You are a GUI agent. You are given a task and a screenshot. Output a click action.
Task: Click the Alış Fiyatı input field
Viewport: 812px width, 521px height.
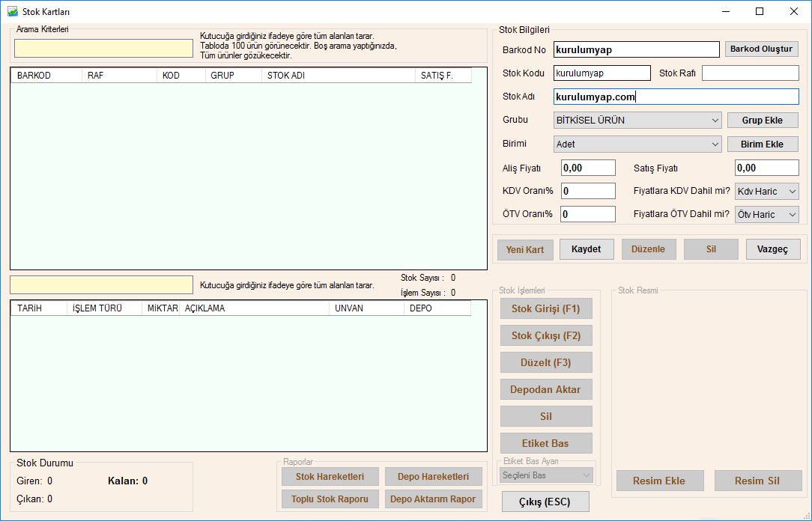click(588, 168)
